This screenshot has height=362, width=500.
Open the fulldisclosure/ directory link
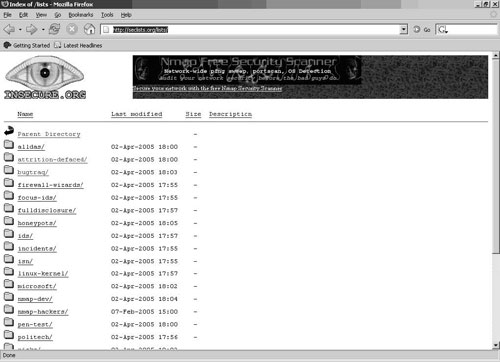click(x=47, y=211)
